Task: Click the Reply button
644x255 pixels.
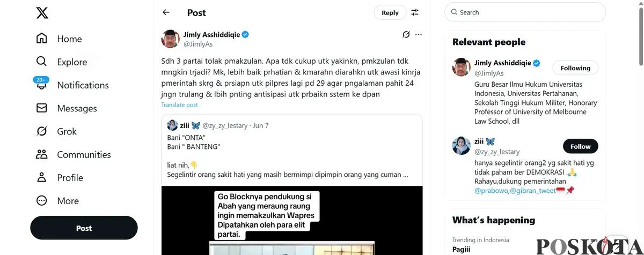Action: point(390,13)
